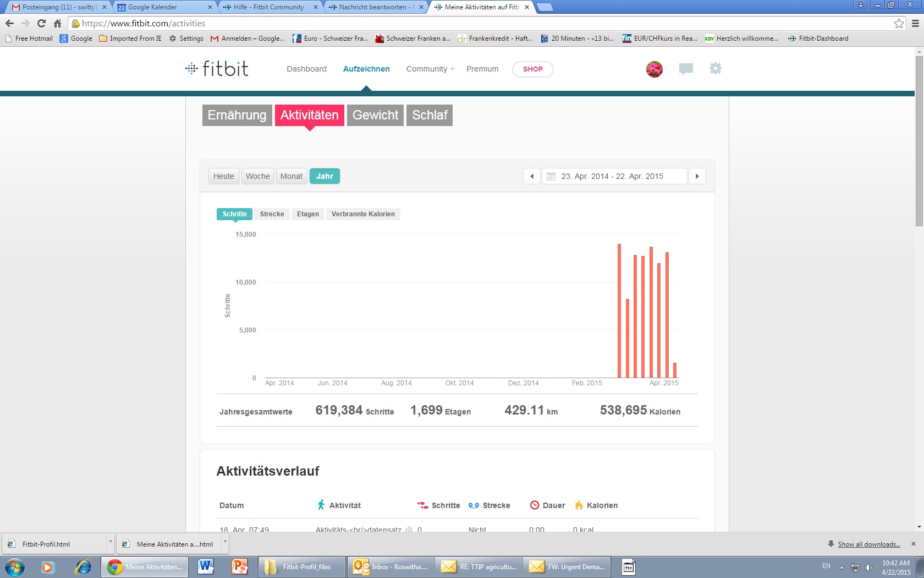Expand Meine Aktivitäten download options arrow
924x578 pixels.
tap(225, 543)
